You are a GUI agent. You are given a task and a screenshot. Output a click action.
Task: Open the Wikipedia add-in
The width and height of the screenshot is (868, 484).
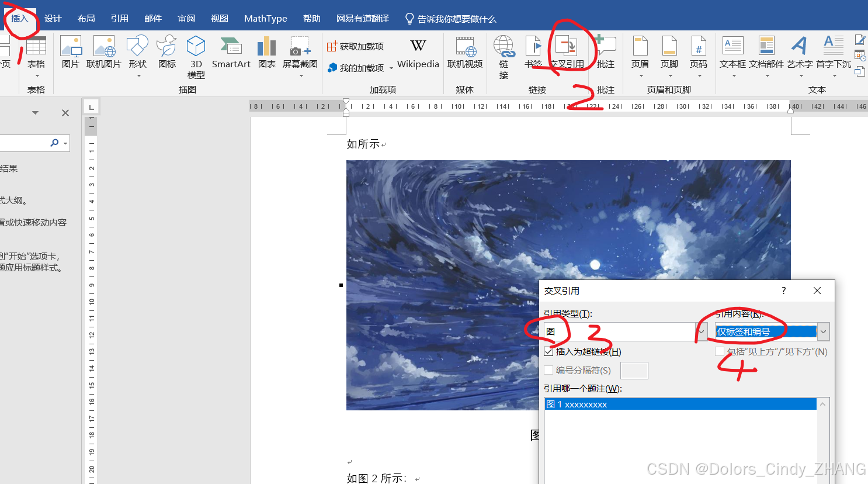tap(418, 54)
